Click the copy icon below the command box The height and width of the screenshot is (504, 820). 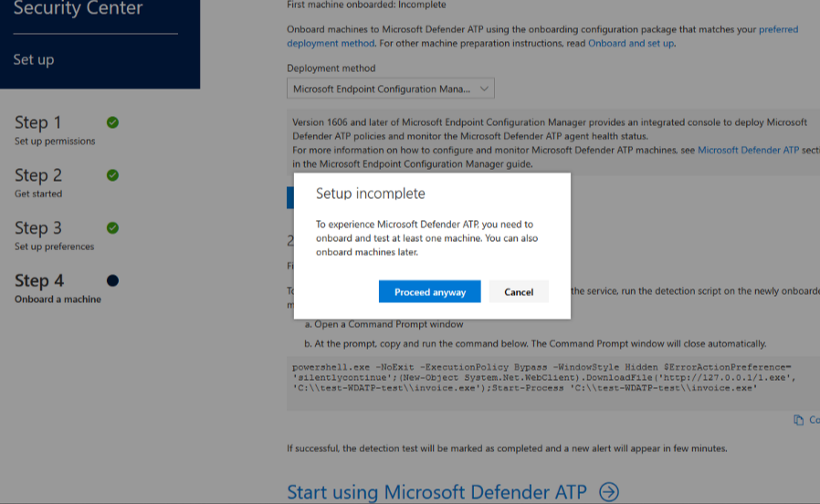[x=799, y=420]
